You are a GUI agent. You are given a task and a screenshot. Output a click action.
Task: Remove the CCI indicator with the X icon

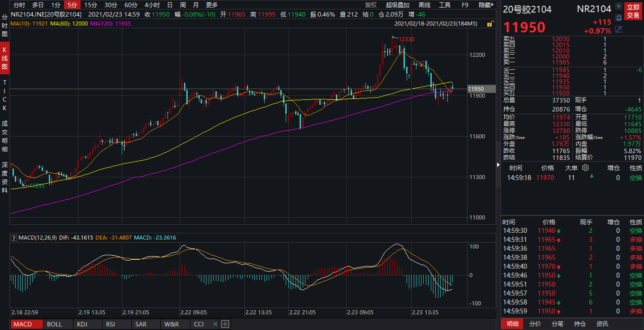(x=215, y=324)
